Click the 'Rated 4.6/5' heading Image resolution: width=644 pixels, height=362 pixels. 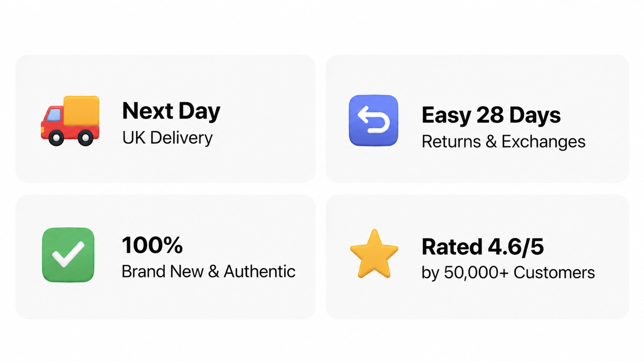(x=483, y=247)
